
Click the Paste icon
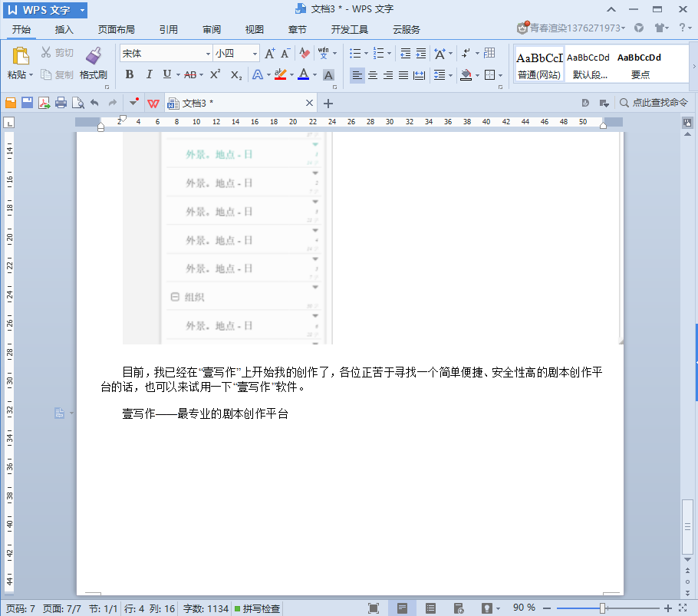[21, 56]
